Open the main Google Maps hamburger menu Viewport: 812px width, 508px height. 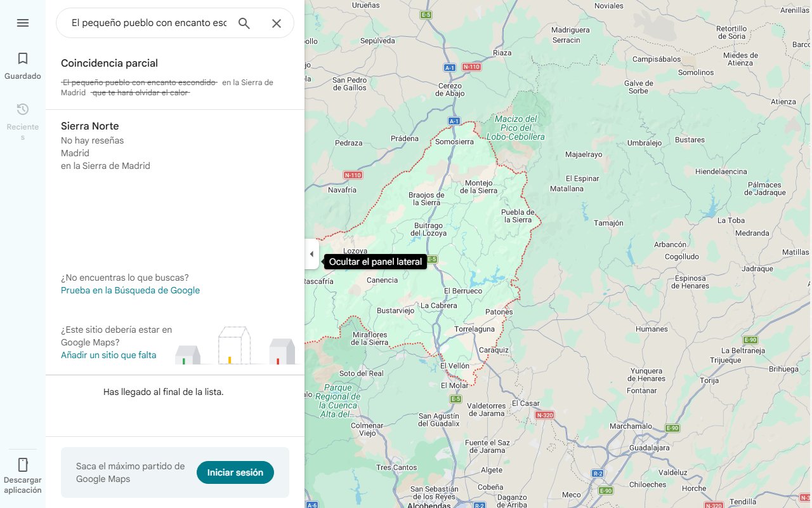click(23, 23)
